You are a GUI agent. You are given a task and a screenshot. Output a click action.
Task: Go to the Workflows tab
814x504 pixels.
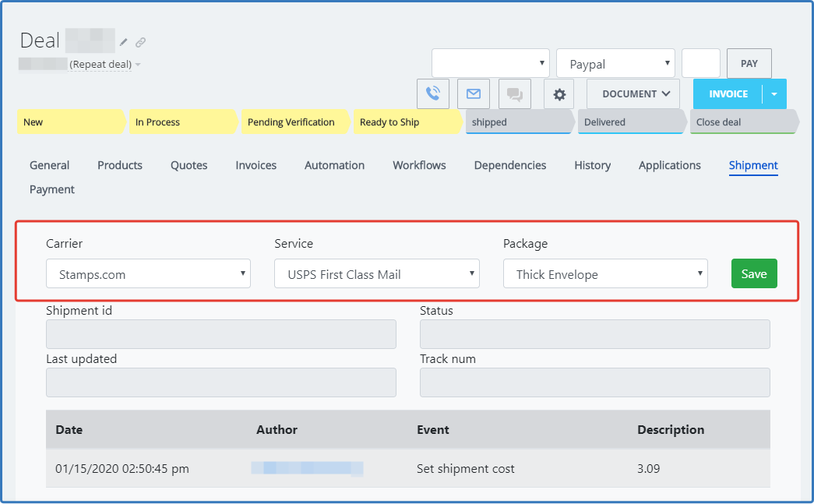419,165
